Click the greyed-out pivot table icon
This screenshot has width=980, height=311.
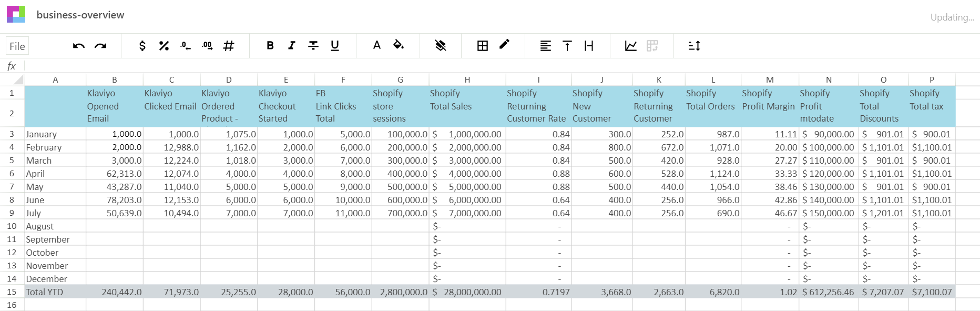(x=652, y=46)
